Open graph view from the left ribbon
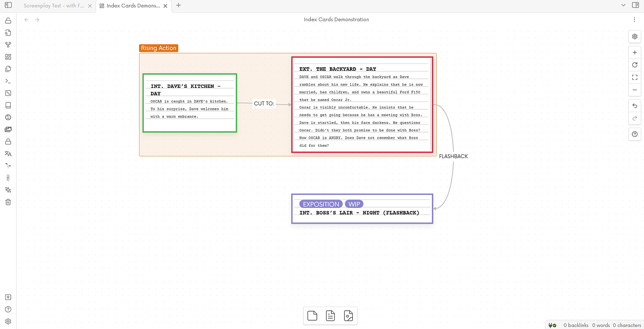The width and height of the screenshot is (644, 329). tap(7, 44)
